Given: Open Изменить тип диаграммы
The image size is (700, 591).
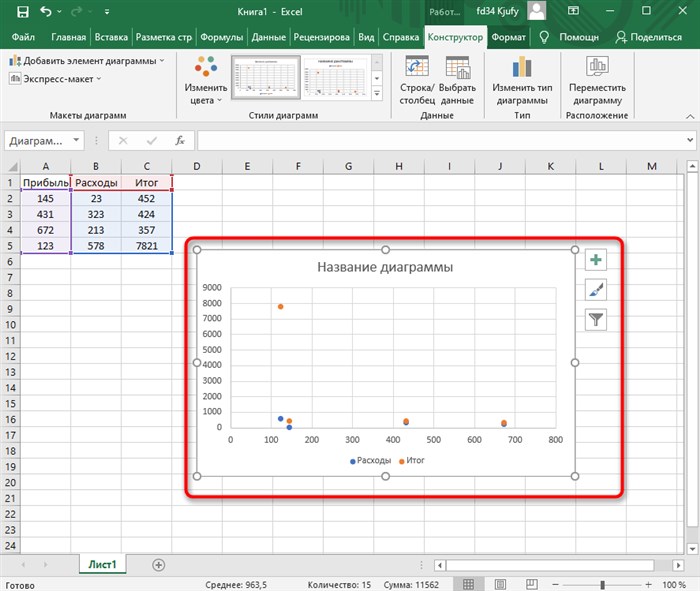Looking at the screenshot, I should tap(522, 81).
